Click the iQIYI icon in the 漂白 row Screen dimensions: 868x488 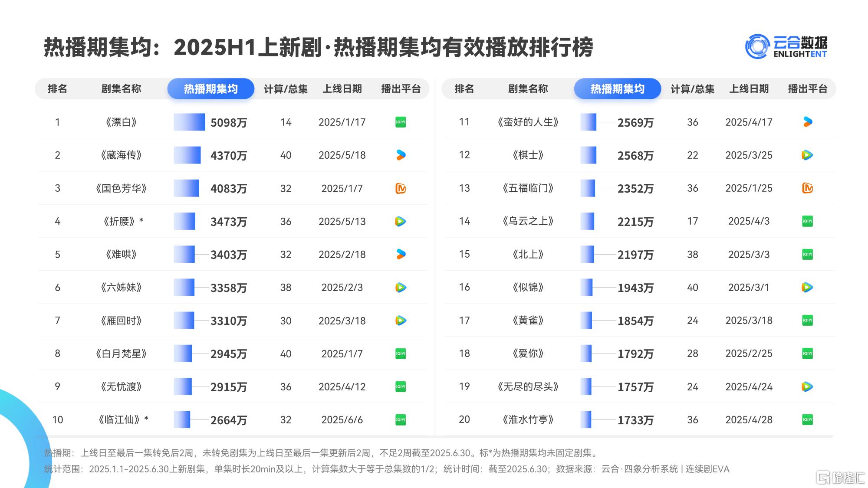(401, 122)
